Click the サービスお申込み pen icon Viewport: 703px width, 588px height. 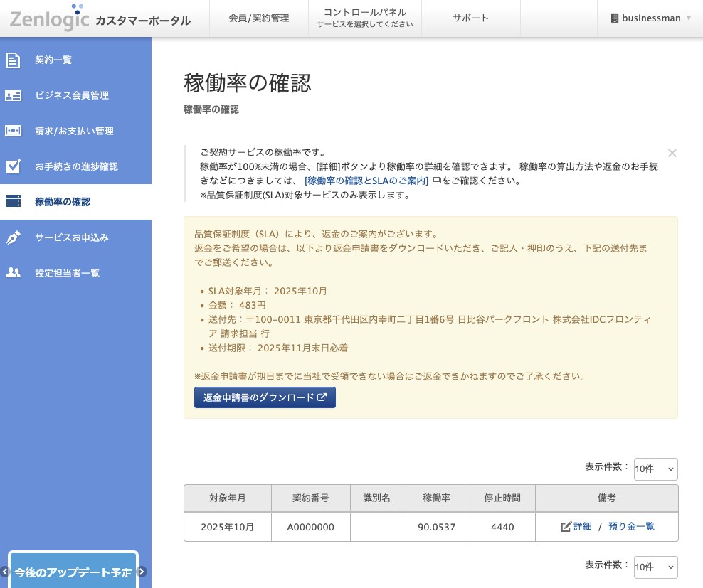(x=14, y=237)
